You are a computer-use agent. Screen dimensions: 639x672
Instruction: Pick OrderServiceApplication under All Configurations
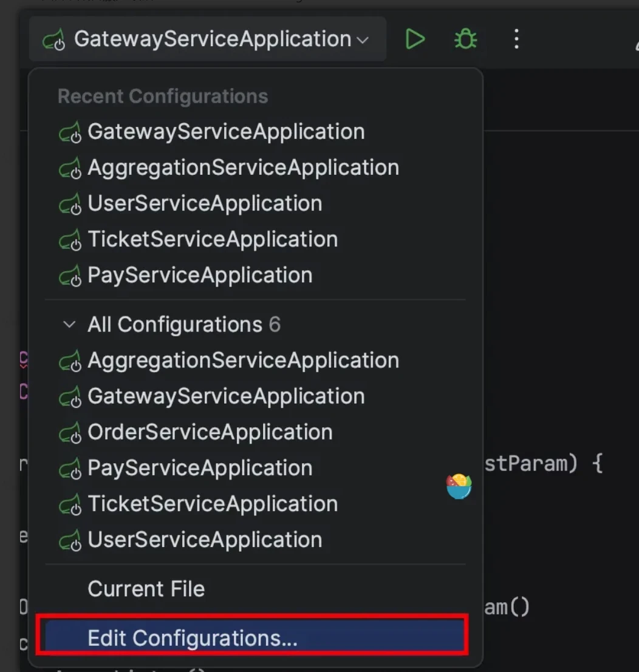click(210, 432)
